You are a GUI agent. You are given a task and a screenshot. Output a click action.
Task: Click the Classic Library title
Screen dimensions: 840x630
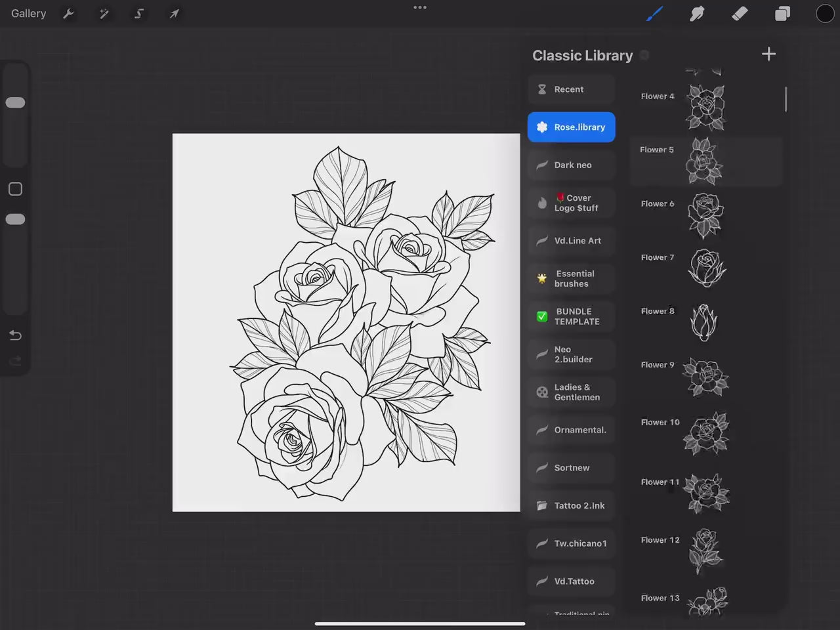pos(583,56)
